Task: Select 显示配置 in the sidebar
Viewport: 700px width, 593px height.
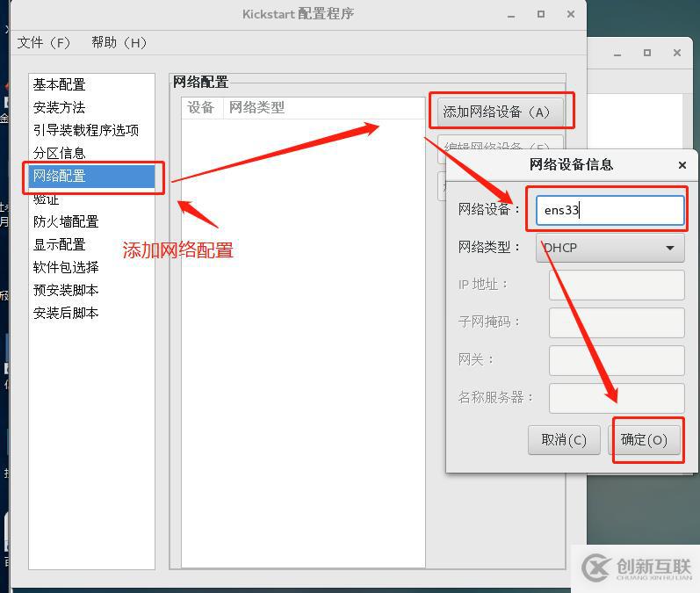Action: click(x=92, y=245)
